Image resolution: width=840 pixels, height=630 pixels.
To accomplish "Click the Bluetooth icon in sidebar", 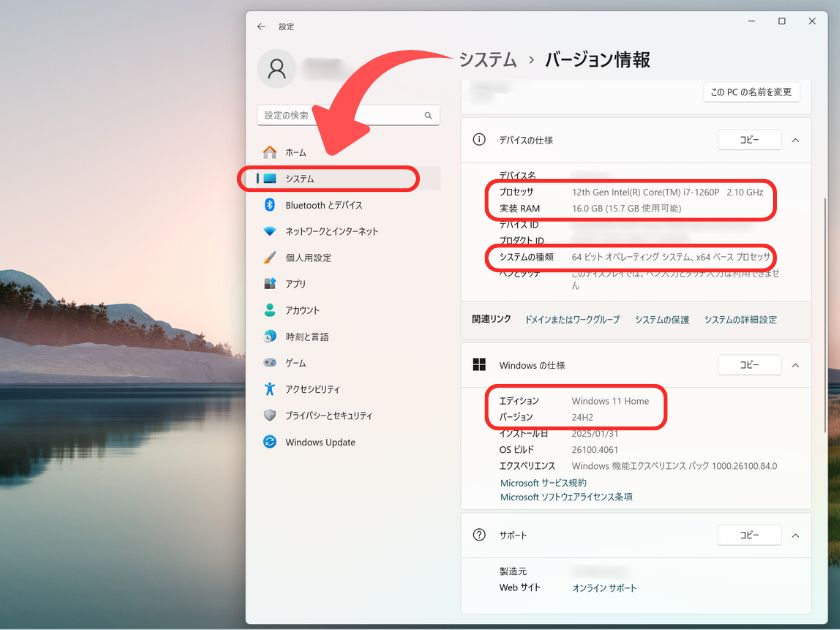I will 269,205.
